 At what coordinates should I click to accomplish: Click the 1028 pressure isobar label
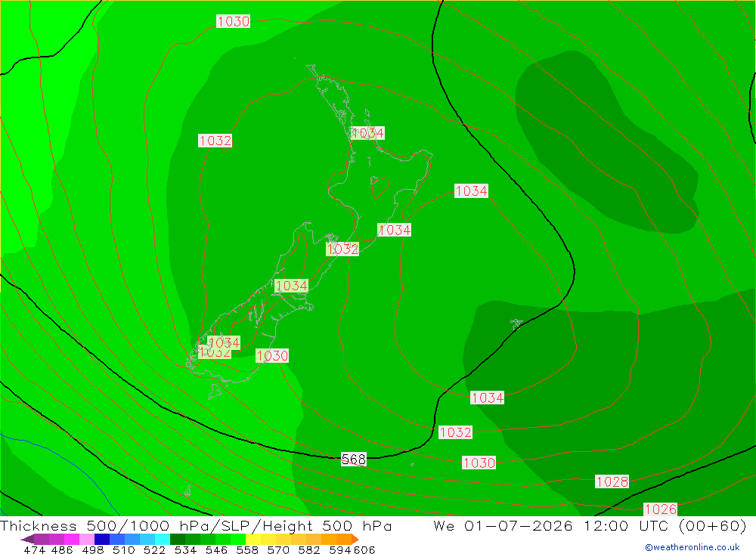pyautogui.click(x=612, y=481)
